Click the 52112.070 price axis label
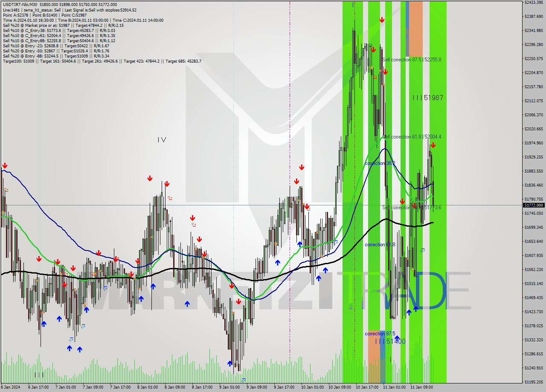Viewport: 546px width, 392px height. click(534, 101)
